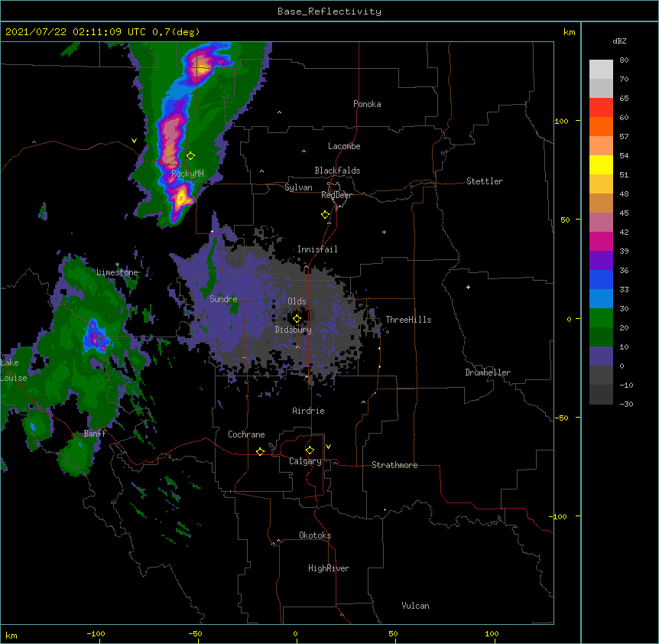Image resolution: width=659 pixels, height=644 pixels.
Task: Click the Ponoka city label
Action: [x=367, y=104]
